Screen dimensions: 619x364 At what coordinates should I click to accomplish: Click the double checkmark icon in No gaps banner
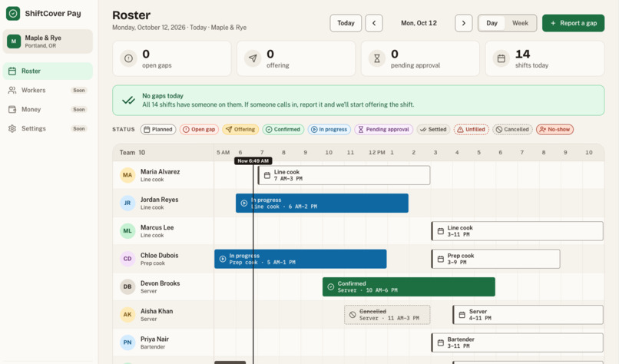(x=129, y=101)
